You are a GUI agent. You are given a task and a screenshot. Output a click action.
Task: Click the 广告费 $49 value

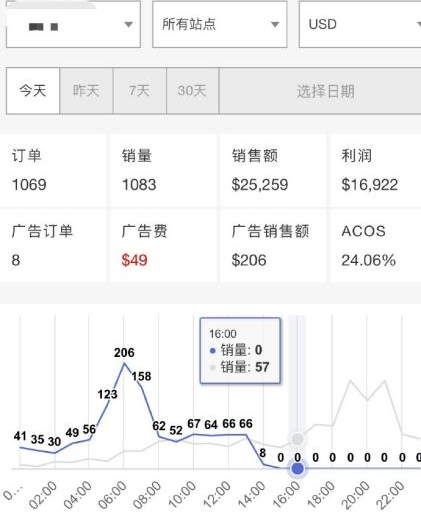[134, 260]
